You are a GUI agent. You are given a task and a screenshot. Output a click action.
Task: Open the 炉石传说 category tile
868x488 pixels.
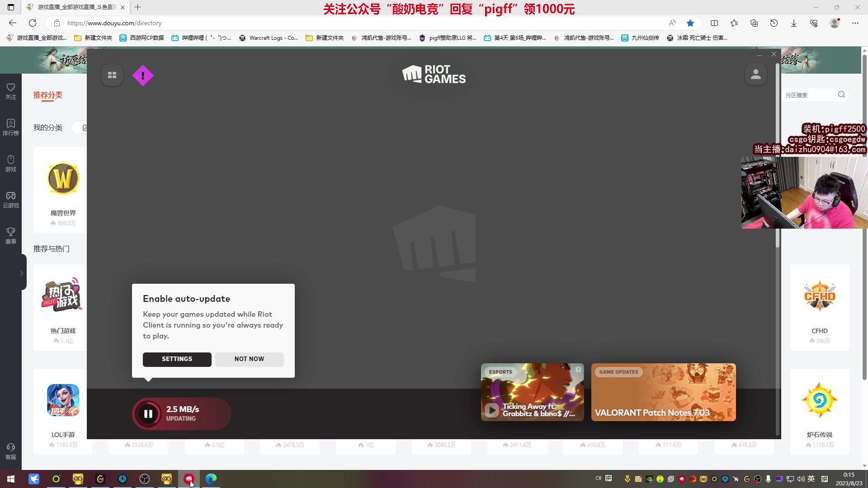pyautogui.click(x=820, y=411)
